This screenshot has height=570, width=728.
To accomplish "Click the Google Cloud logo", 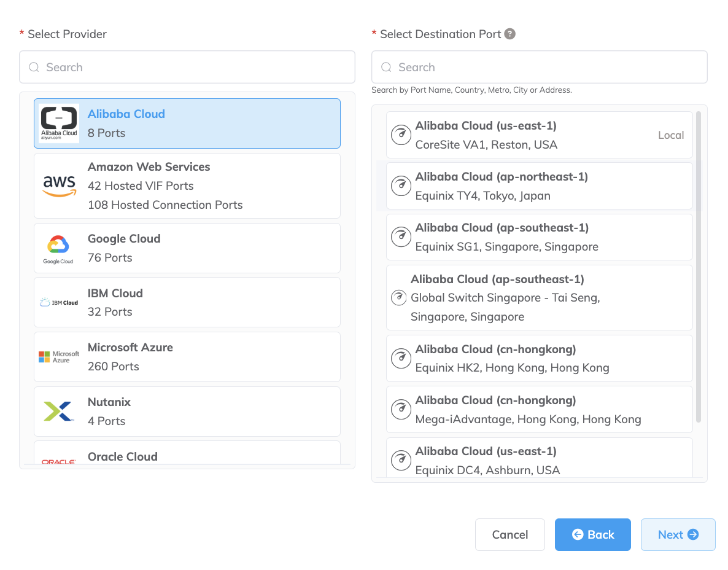I will pyautogui.click(x=58, y=248).
